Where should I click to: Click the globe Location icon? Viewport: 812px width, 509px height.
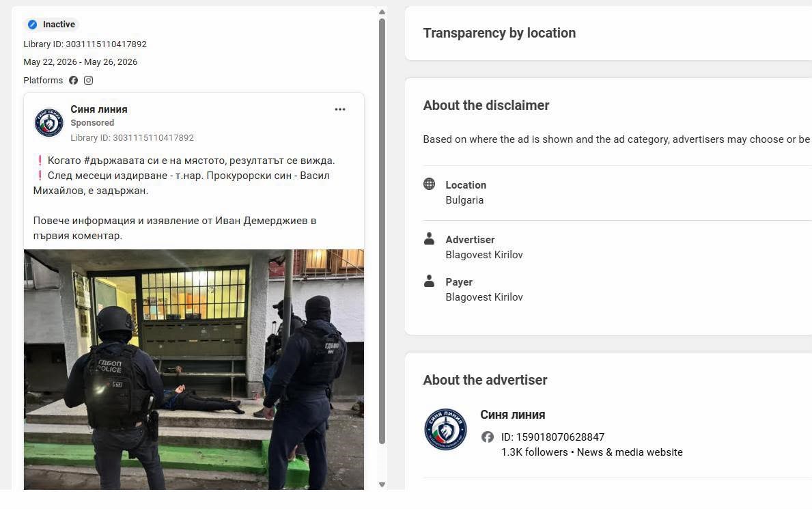[x=430, y=184]
